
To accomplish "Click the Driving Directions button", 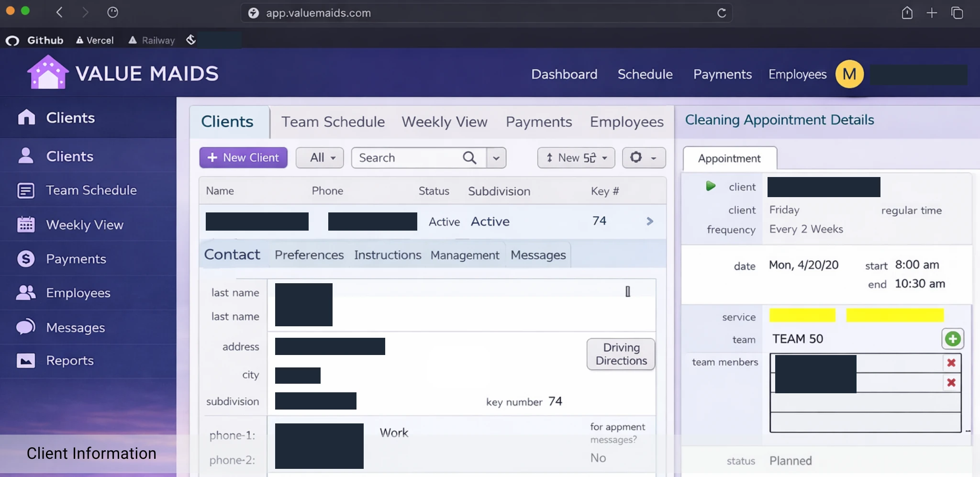I will click(x=621, y=354).
